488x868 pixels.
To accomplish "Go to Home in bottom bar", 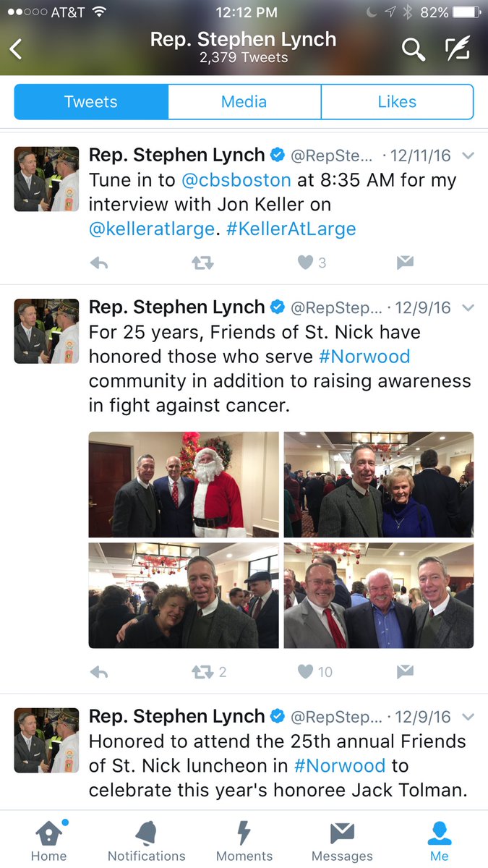I will coord(48,841).
